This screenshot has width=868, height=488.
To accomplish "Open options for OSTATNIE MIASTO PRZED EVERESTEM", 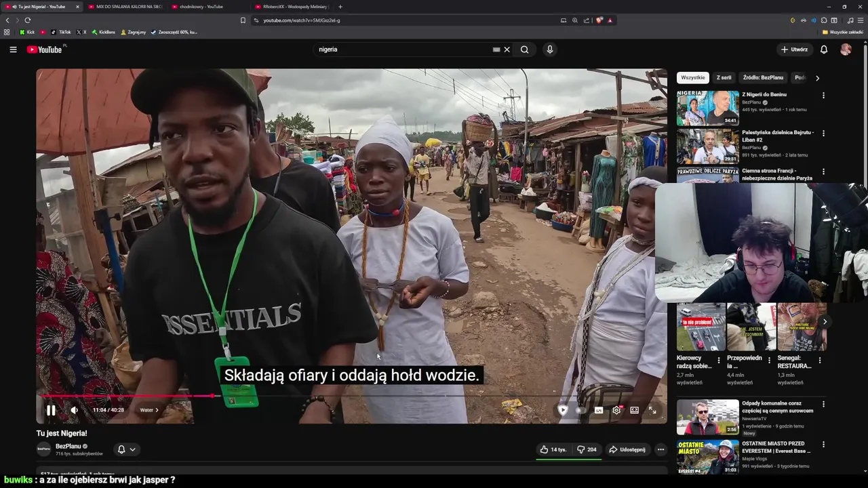I will (823, 444).
